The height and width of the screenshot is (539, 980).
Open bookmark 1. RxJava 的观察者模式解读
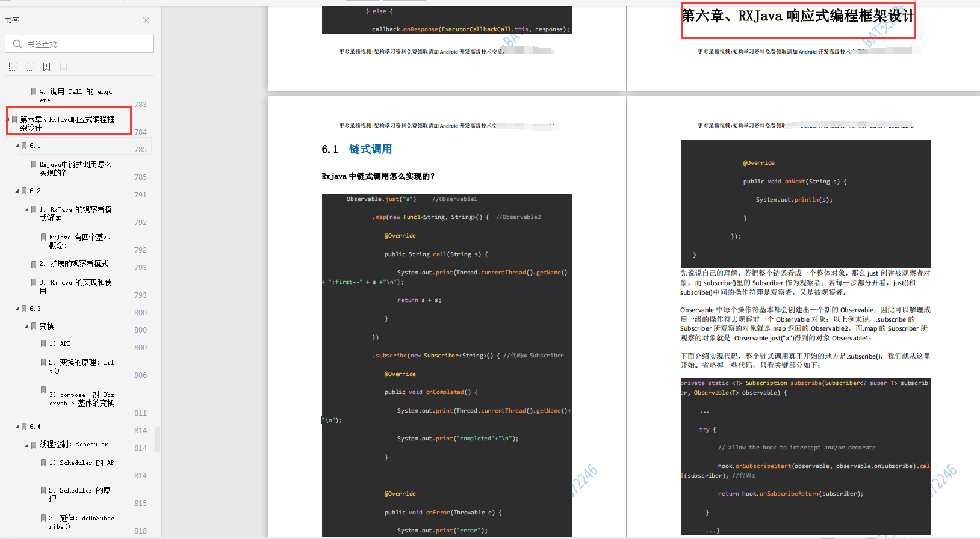click(75, 214)
